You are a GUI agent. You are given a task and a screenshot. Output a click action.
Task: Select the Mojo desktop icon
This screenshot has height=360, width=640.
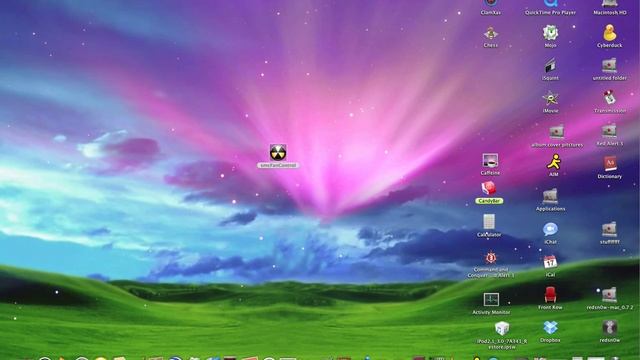click(x=550, y=33)
